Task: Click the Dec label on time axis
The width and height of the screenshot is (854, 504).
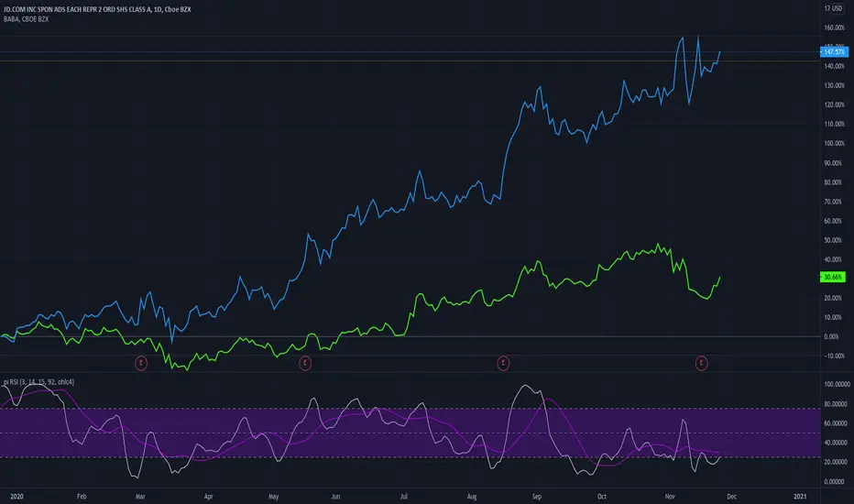Action: (732, 497)
